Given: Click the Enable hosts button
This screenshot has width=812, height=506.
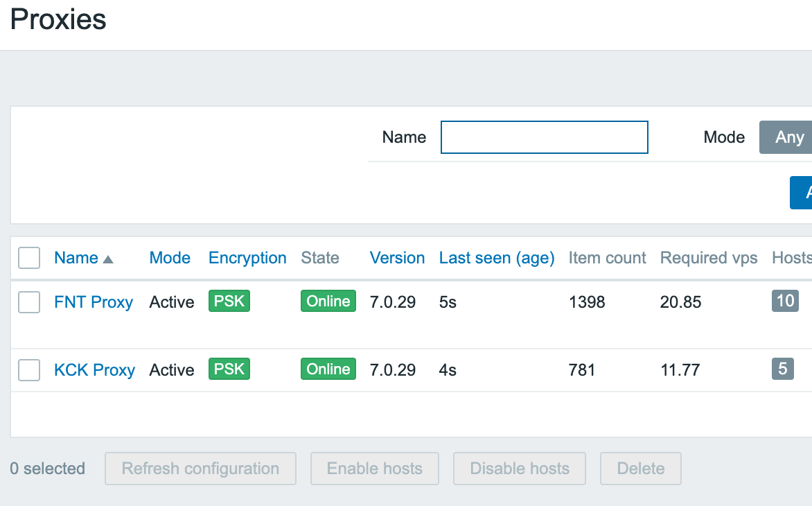Looking at the screenshot, I should click(375, 469).
